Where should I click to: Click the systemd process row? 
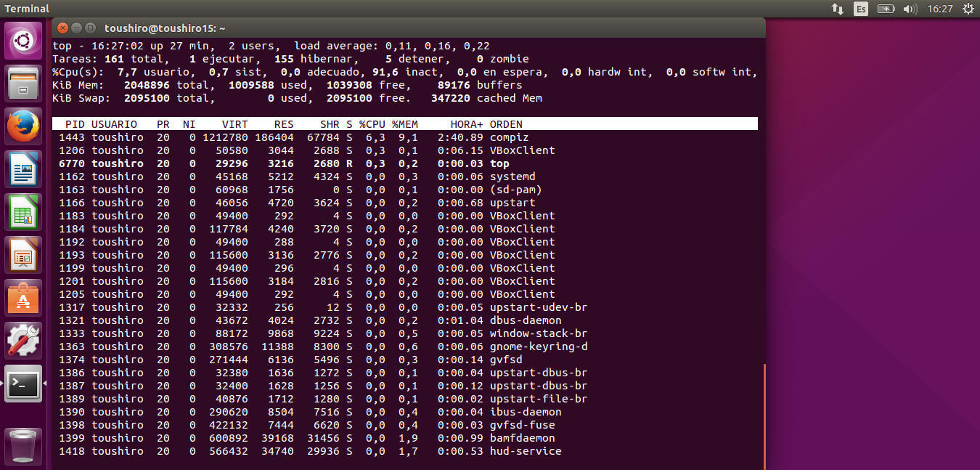click(x=405, y=177)
